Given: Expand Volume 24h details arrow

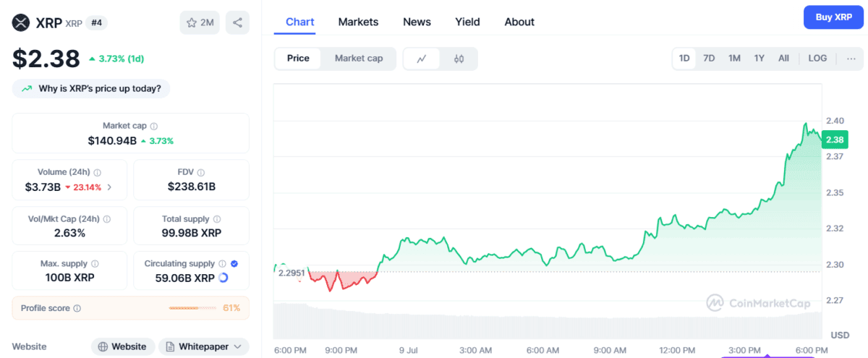Looking at the screenshot, I should (109, 187).
